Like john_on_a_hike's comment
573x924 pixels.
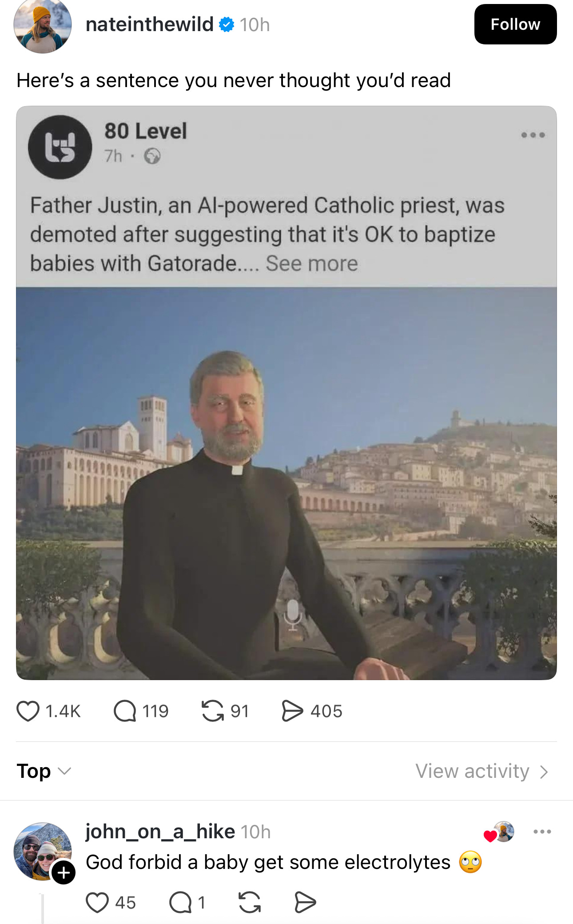pos(97,902)
